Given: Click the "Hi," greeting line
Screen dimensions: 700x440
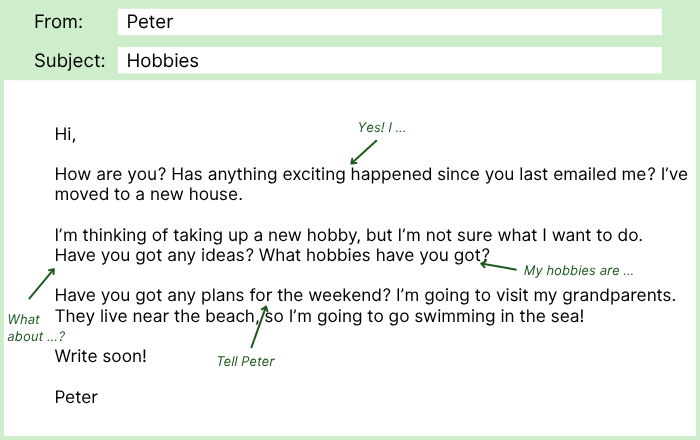Looking at the screenshot, I should click(65, 134).
